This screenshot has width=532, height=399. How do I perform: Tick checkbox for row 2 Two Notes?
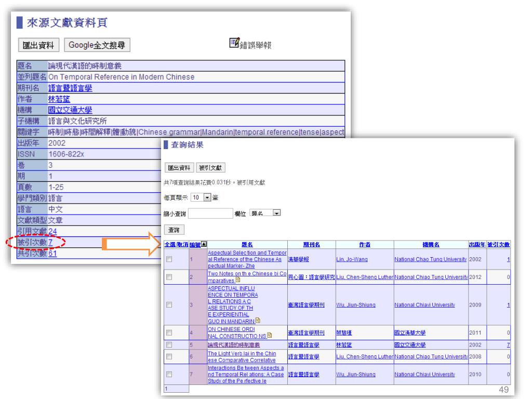(x=169, y=277)
